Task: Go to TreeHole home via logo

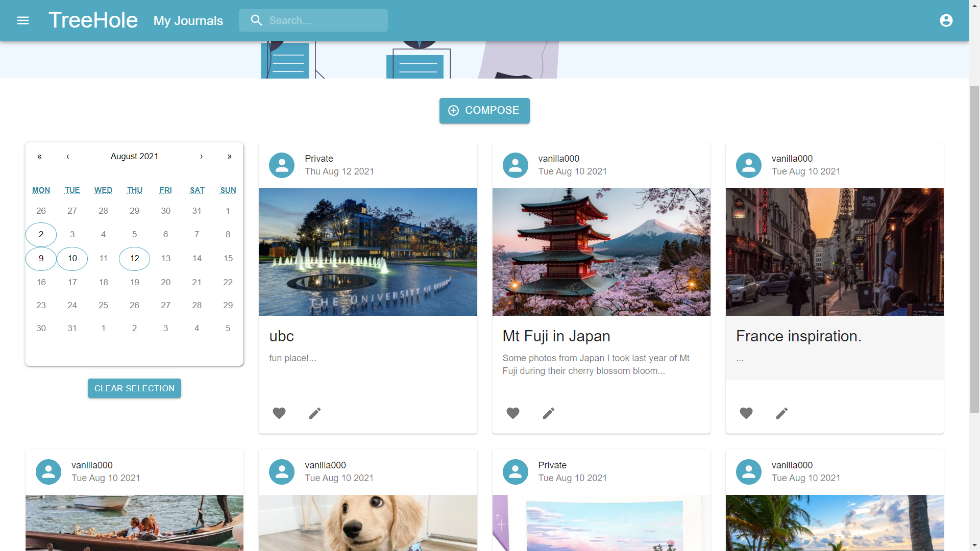Action: click(x=93, y=20)
